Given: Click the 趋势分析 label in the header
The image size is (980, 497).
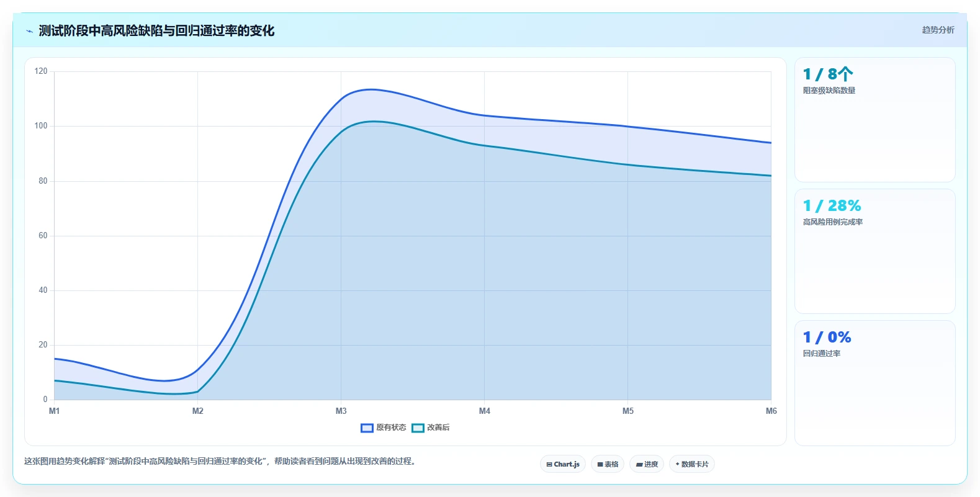Looking at the screenshot, I should pyautogui.click(x=938, y=30).
